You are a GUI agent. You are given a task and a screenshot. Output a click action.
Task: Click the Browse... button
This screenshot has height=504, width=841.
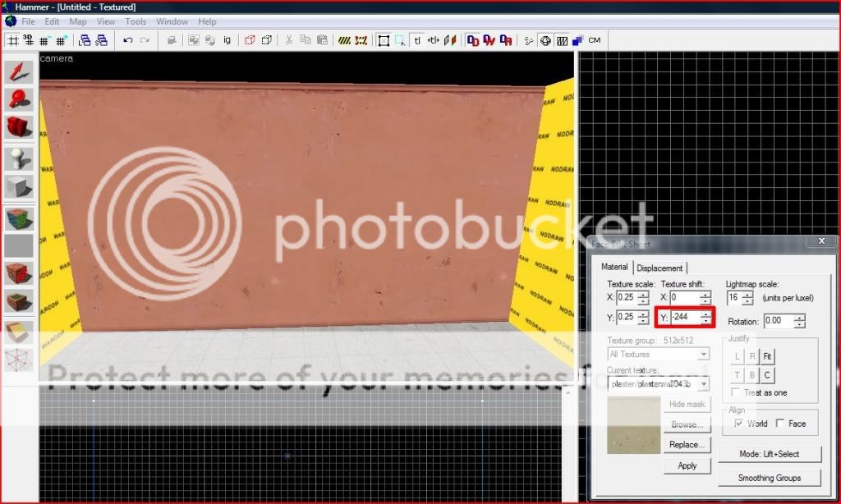[687, 424]
